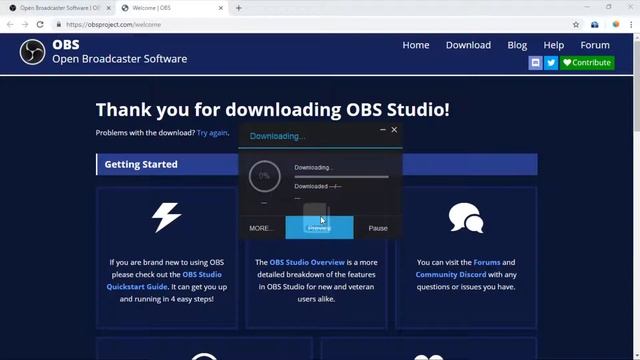Viewport: 640px width, 360px height.
Task: Click the 'Open Broadcaster Software' header text
Action: coord(120,59)
